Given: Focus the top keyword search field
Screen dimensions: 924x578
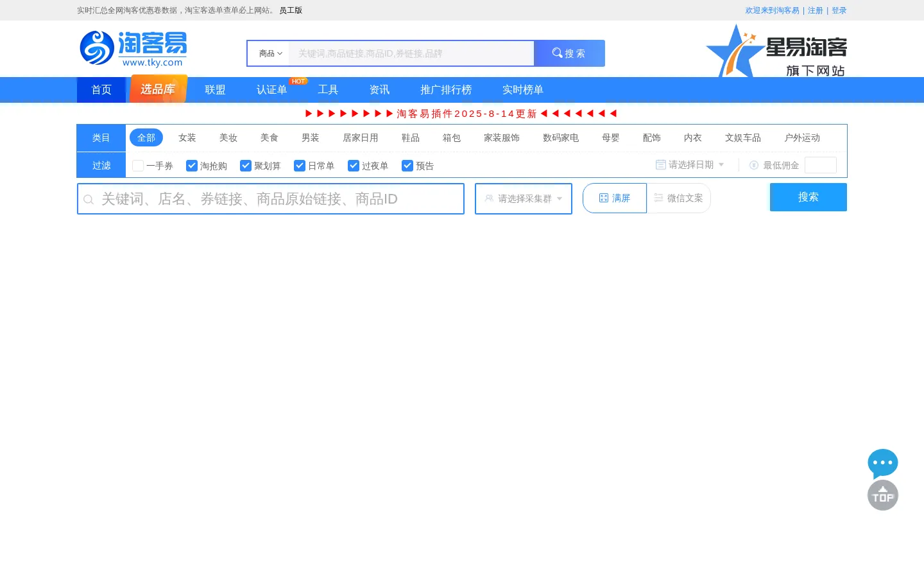Looking at the screenshot, I should [x=411, y=53].
